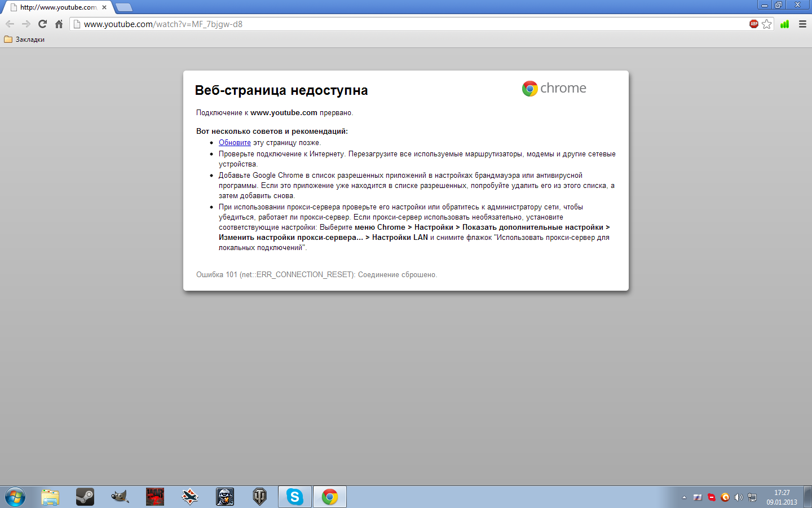Launch World of Tanks from the taskbar

coord(260,497)
